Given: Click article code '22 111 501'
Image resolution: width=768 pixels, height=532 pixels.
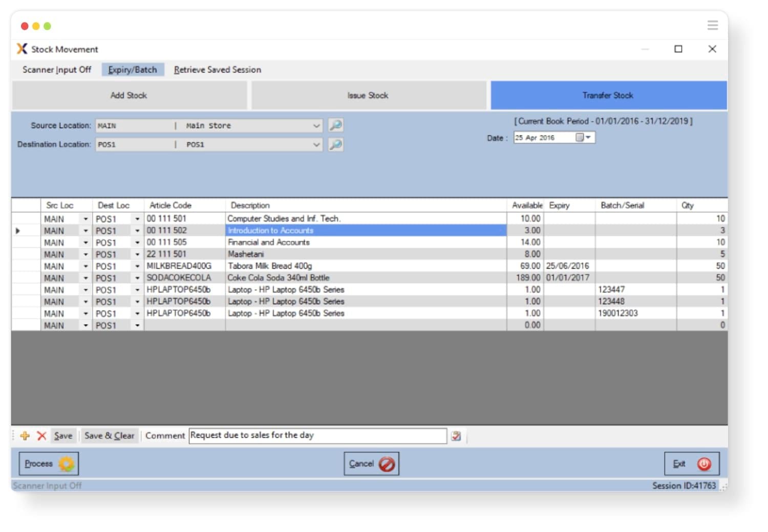Looking at the screenshot, I should coord(184,254).
